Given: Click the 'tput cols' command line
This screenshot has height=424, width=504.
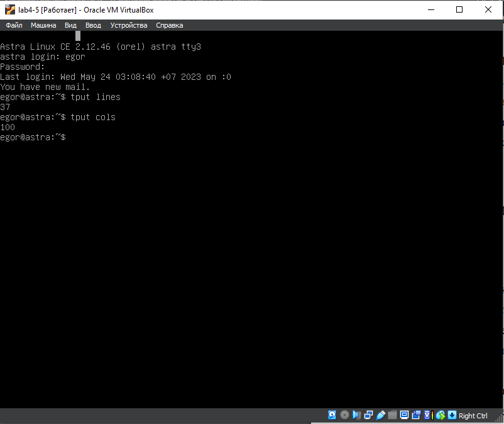Looking at the screenshot, I should coord(58,117).
